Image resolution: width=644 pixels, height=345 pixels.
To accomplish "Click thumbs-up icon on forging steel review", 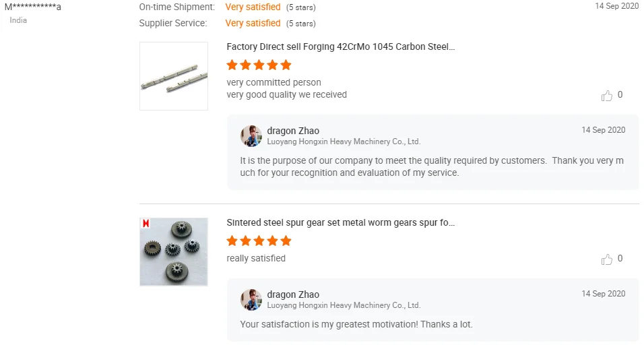I will [x=607, y=96].
